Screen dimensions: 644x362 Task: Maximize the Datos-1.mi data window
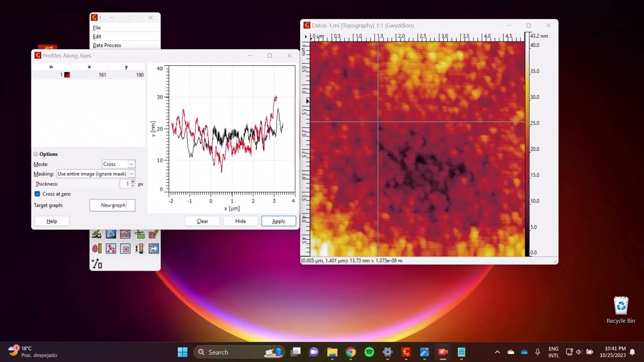click(x=528, y=26)
